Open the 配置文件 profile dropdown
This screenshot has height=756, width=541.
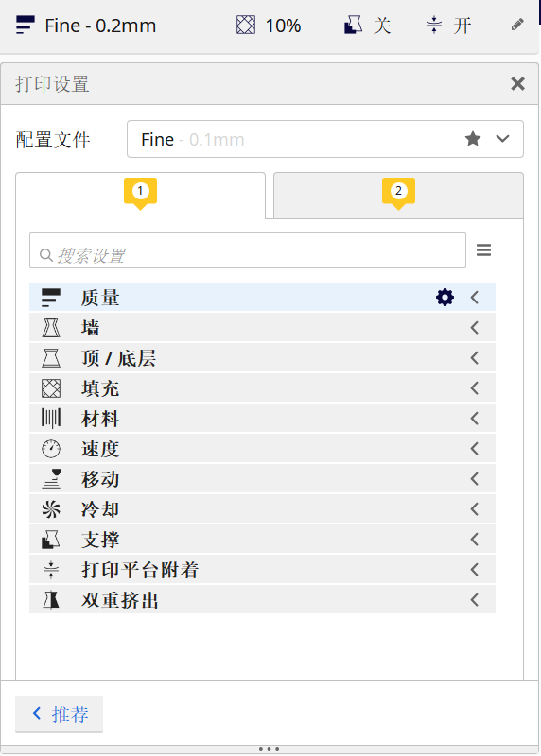click(324, 139)
